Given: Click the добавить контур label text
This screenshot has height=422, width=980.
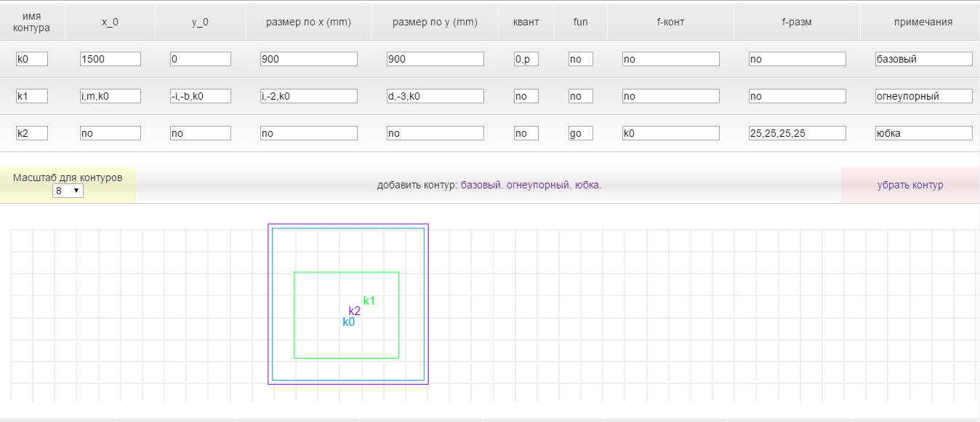Looking at the screenshot, I should (417, 185).
